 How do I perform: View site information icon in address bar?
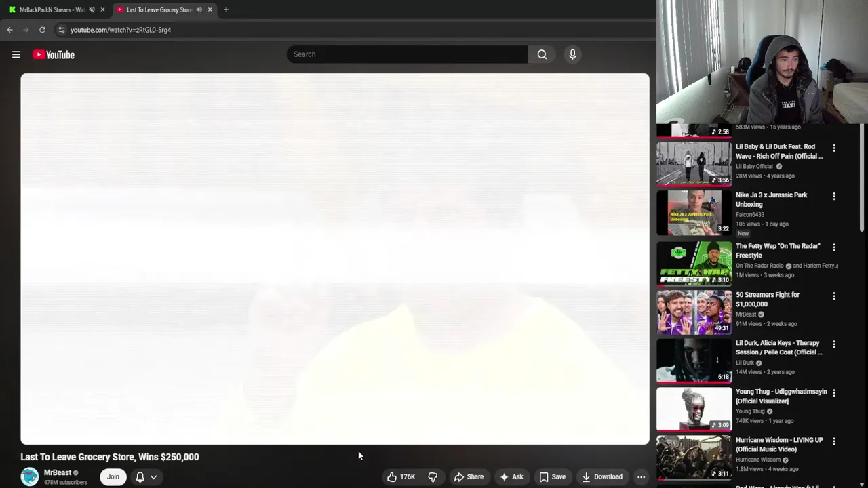point(61,30)
